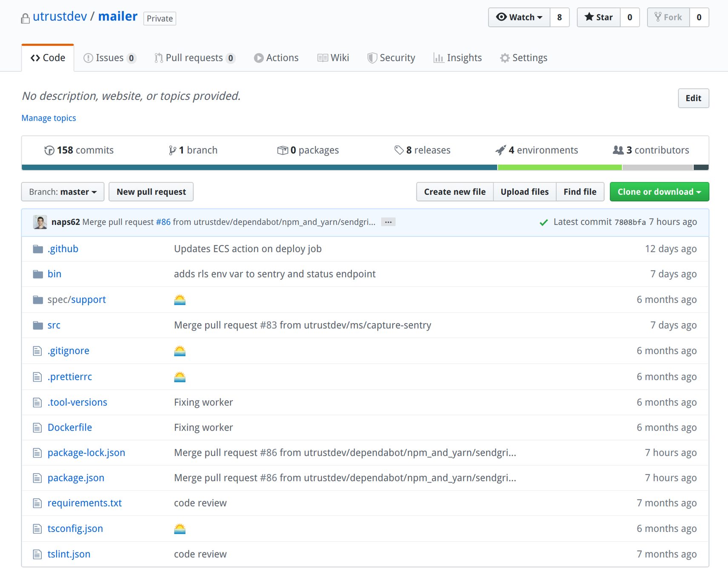The width and height of the screenshot is (728, 574).
Task: Click the contributors people icon
Action: (x=618, y=150)
